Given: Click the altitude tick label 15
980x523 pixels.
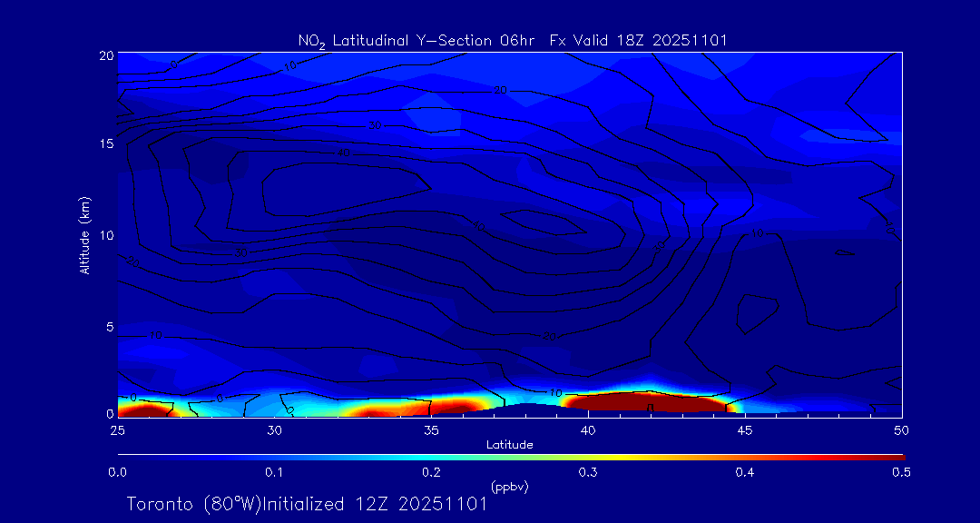Looking at the screenshot, I should coord(103,143).
